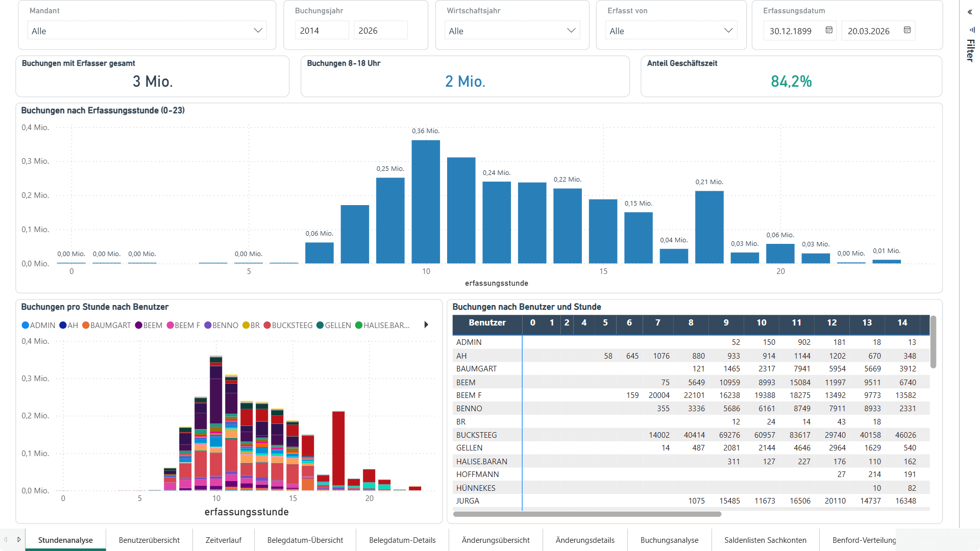
Task: Sort table by Benutzer column header
Action: tap(487, 323)
